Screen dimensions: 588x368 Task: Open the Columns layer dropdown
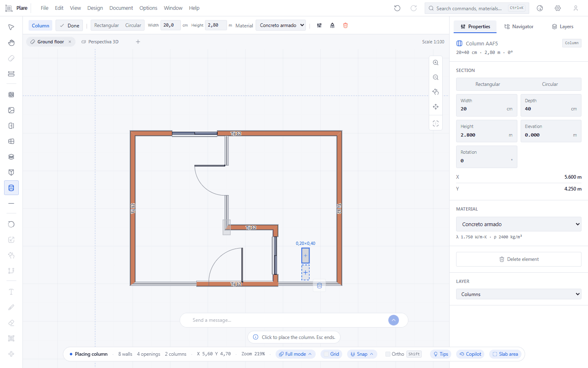point(519,294)
